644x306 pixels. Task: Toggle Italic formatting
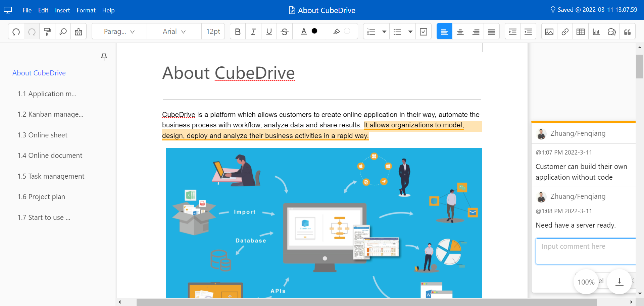(x=253, y=32)
